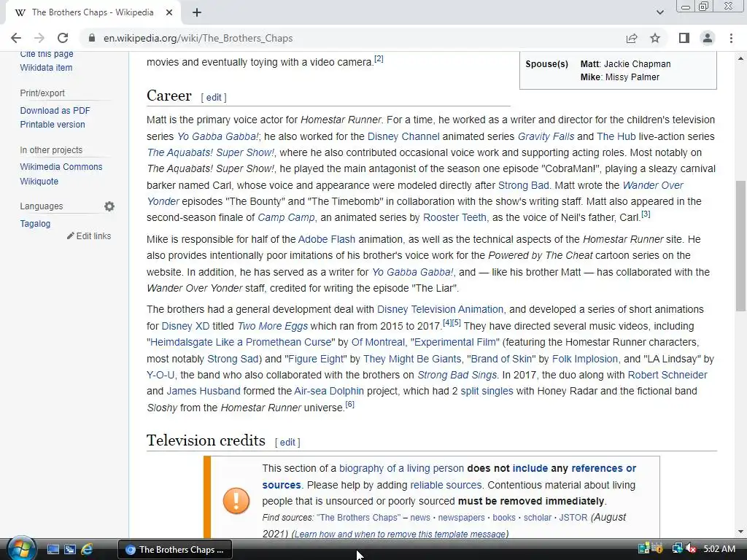Click the muted volume tray icon
The image size is (747, 560).
coord(692,549)
